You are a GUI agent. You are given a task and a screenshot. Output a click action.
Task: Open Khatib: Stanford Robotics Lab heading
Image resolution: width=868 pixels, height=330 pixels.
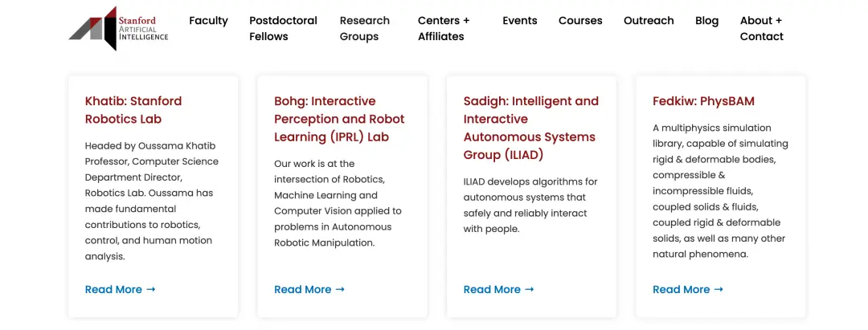133,110
